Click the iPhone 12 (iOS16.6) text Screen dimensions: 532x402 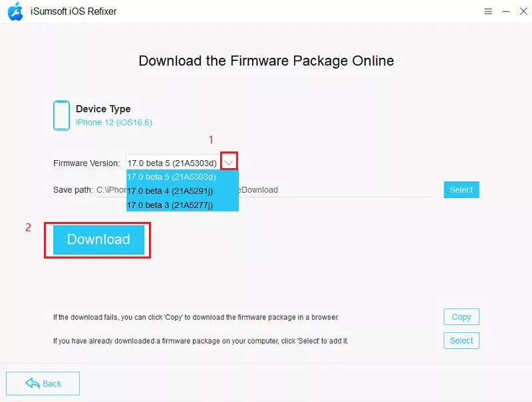(114, 122)
